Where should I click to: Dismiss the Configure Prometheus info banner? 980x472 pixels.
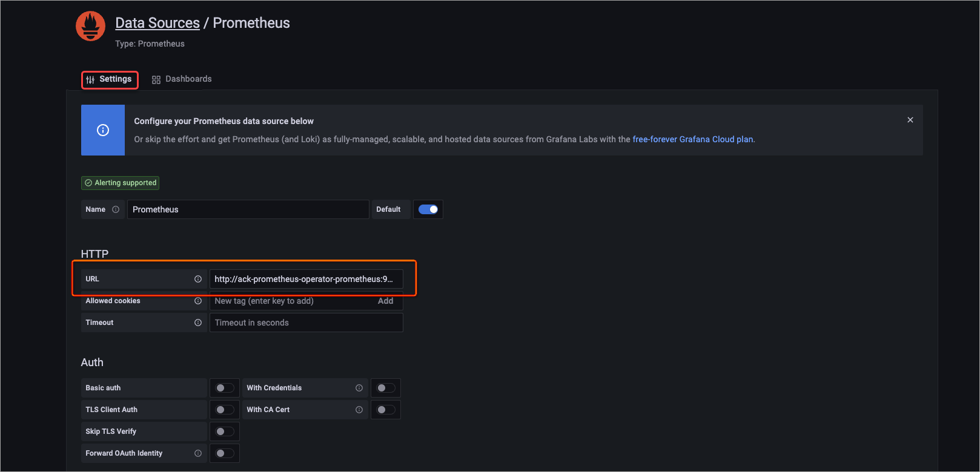pos(910,120)
